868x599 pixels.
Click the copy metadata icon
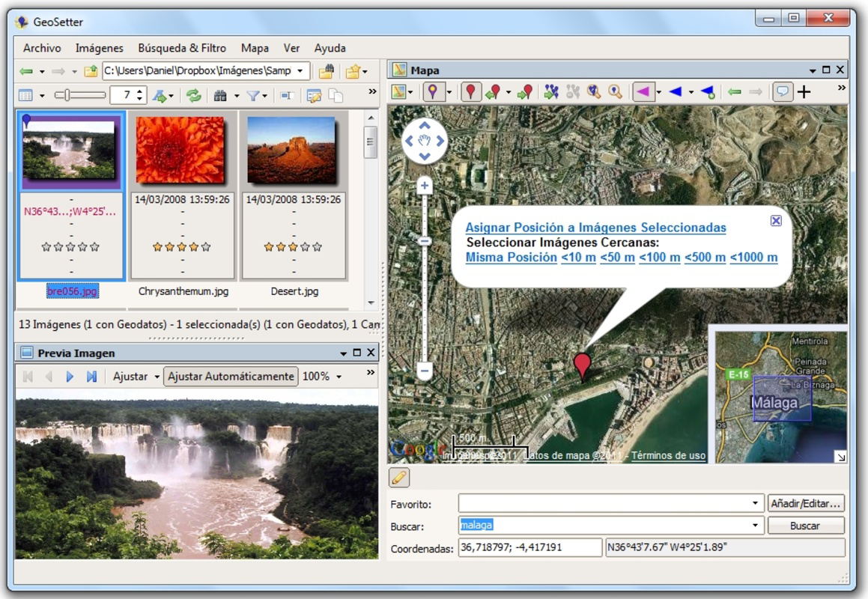[x=337, y=95]
